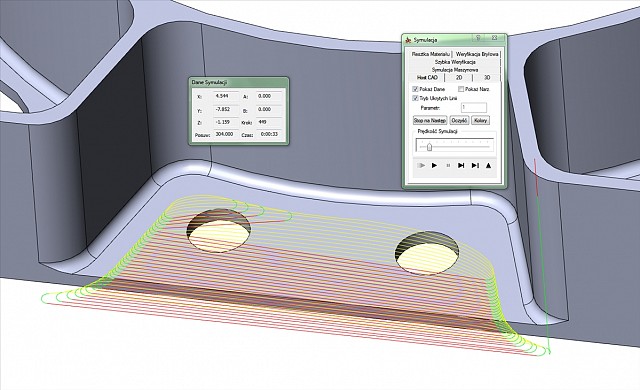640x390 pixels.
Task: Click the help icon in Symulacja title bar
Action: coord(478,38)
